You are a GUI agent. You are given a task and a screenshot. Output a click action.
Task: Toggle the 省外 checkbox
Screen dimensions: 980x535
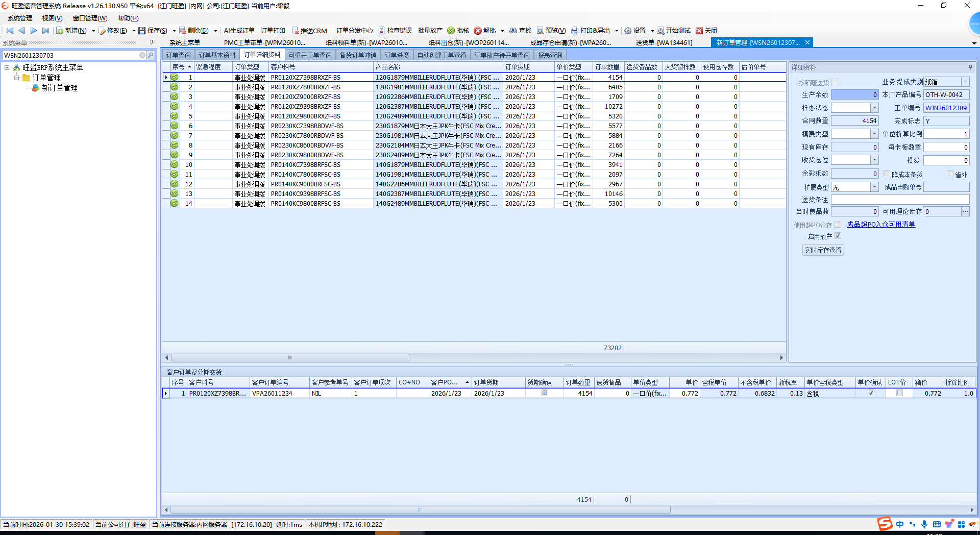point(950,174)
